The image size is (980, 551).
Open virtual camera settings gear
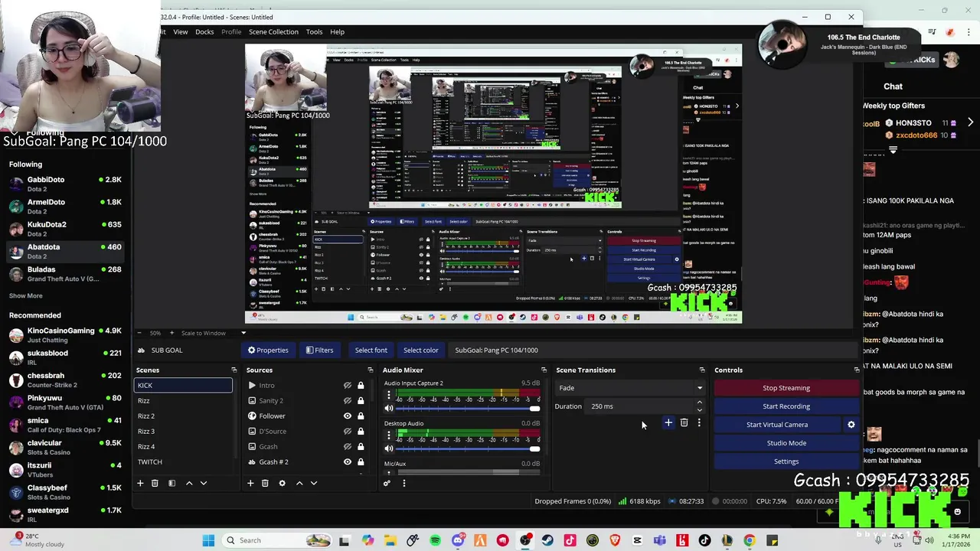[x=851, y=425]
